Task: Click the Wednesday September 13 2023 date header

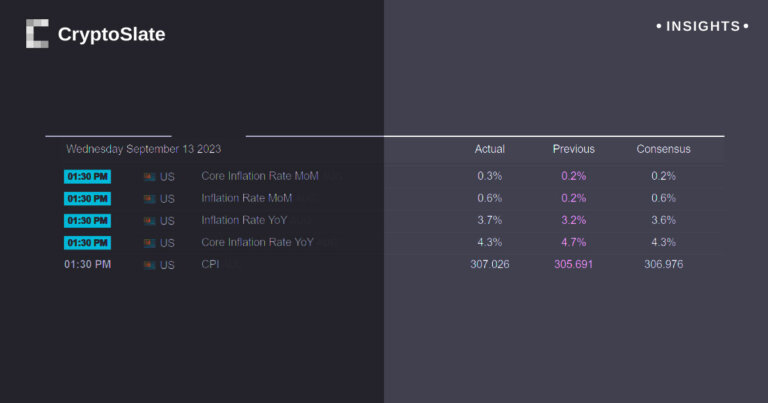Action: tap(143, 149)
